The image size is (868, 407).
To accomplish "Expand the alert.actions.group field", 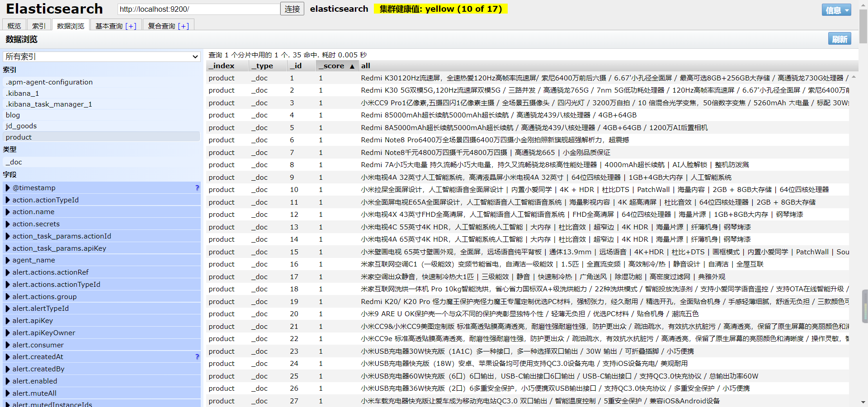I will pos(8,297).
